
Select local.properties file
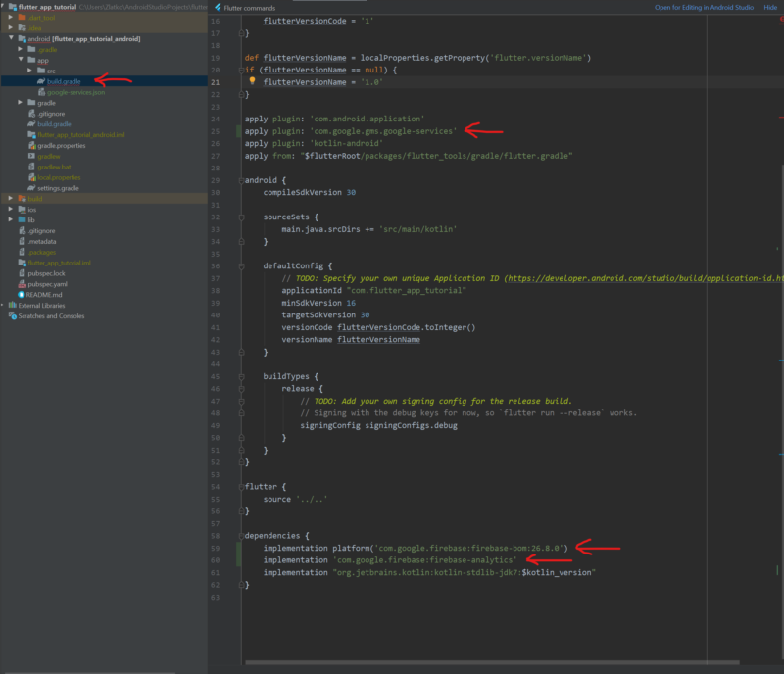[59, 177]
